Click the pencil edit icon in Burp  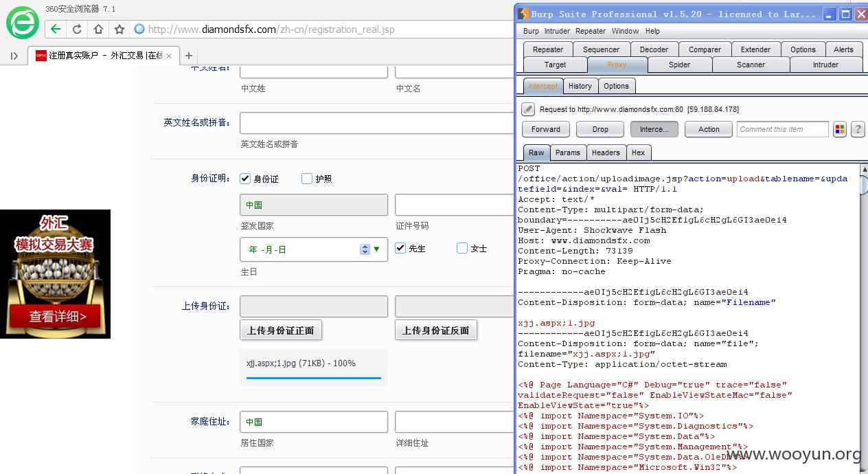528,109
